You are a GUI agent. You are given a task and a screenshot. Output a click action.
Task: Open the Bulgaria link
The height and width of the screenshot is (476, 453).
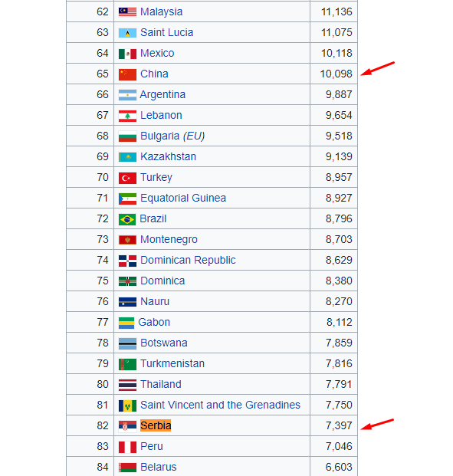(160, 136)
